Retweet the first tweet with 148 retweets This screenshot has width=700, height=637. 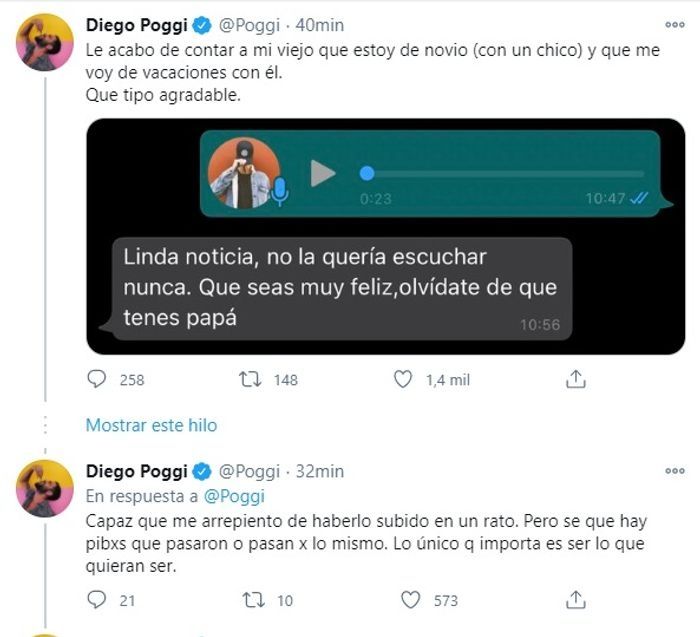click(x=250, y=379)
